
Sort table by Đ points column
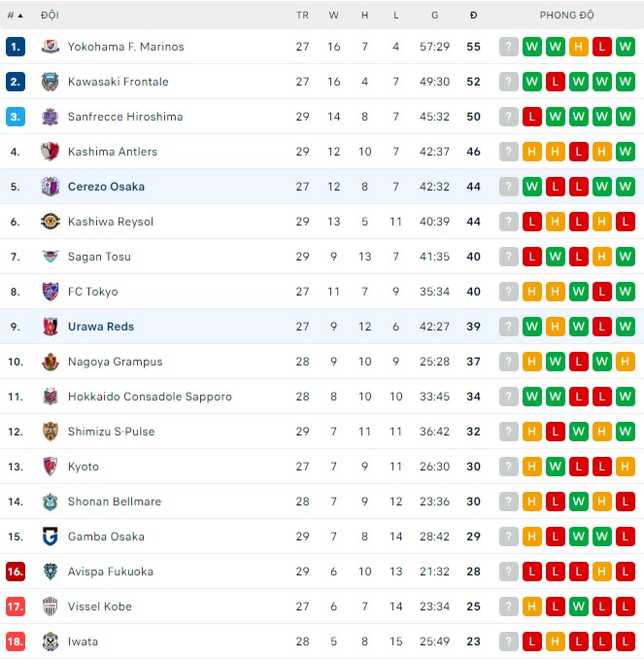pyautogui.click(x=473, y=16)
